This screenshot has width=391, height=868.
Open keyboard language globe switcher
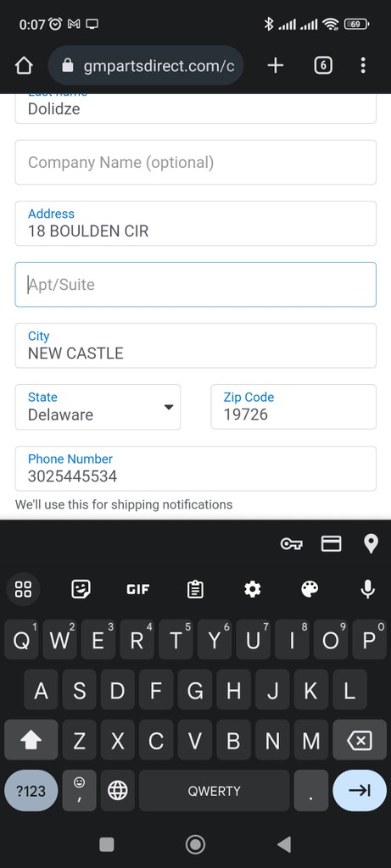click(117, 791)
